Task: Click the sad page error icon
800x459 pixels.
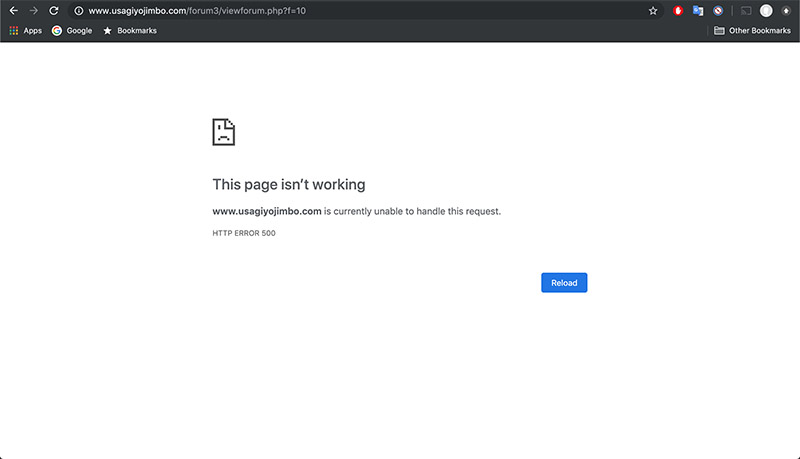Action: 224,132
